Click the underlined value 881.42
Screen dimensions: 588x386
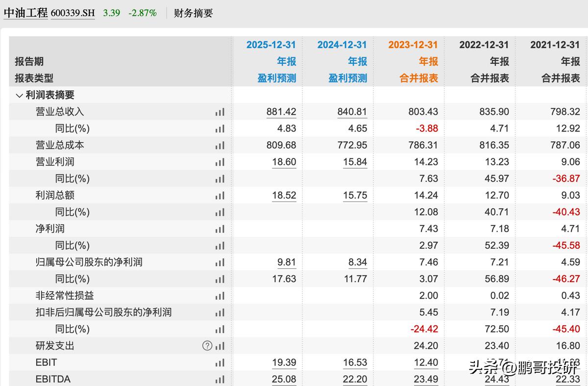point(281,111)
